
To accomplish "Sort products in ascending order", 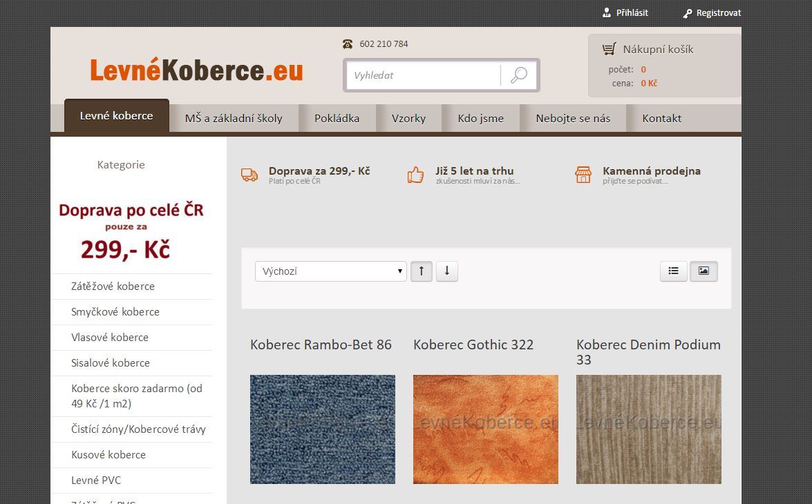I will pyautogui.click(x=421, y=271).
